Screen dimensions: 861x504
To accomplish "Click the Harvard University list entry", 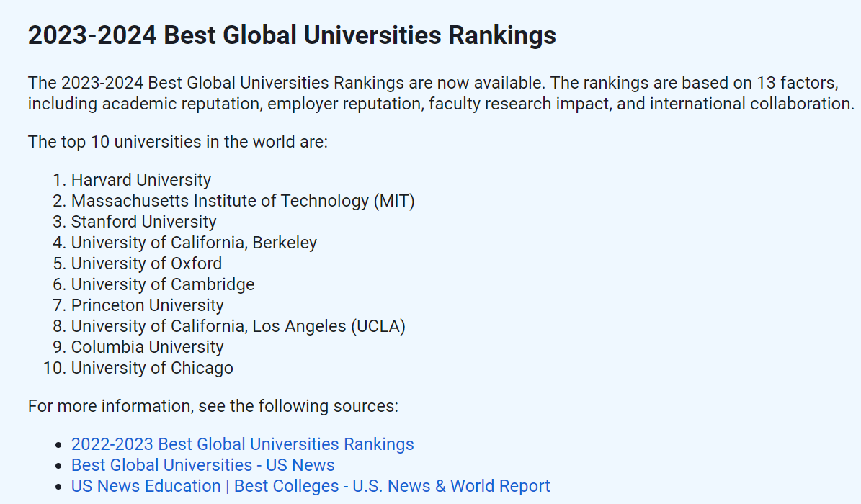I will coord(141,180).
